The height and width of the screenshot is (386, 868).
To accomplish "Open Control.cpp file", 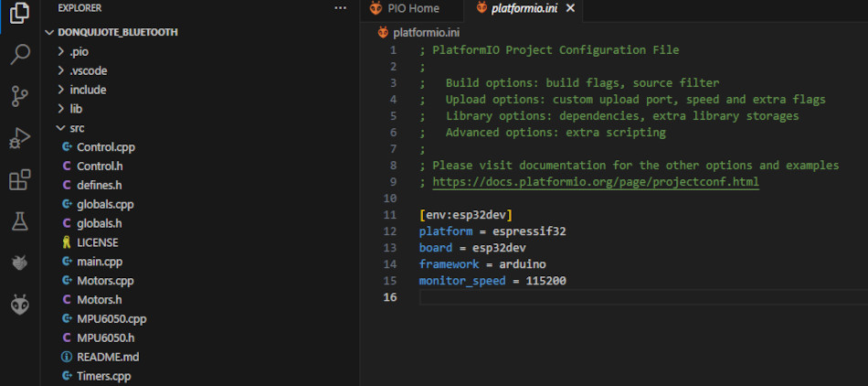I will pyautogui.click(x=106, y=147).
